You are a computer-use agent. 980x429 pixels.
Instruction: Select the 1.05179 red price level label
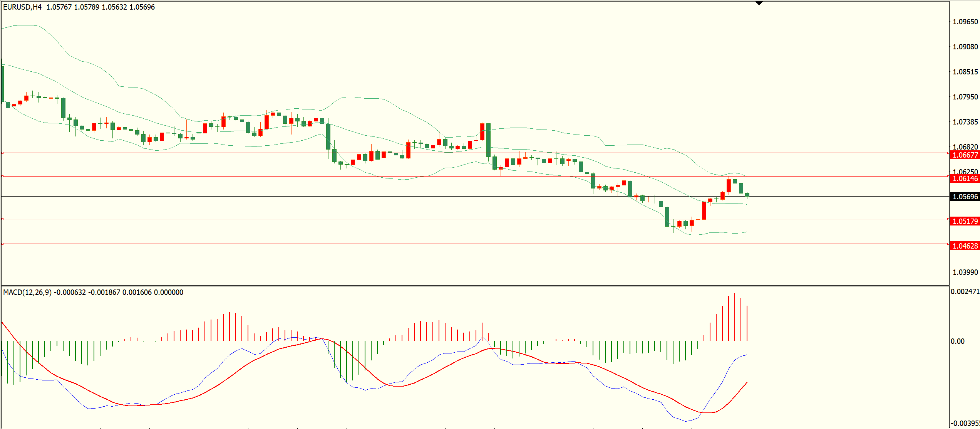[965, 221]
